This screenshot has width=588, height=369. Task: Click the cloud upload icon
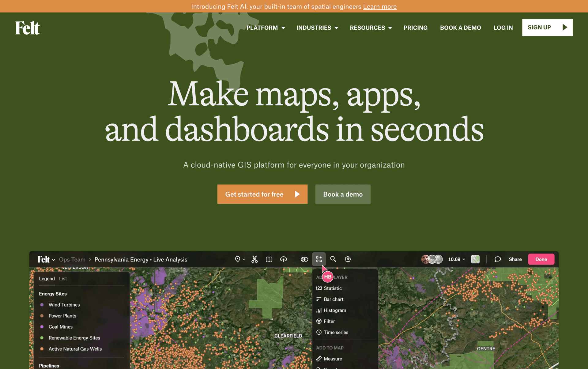284,259
